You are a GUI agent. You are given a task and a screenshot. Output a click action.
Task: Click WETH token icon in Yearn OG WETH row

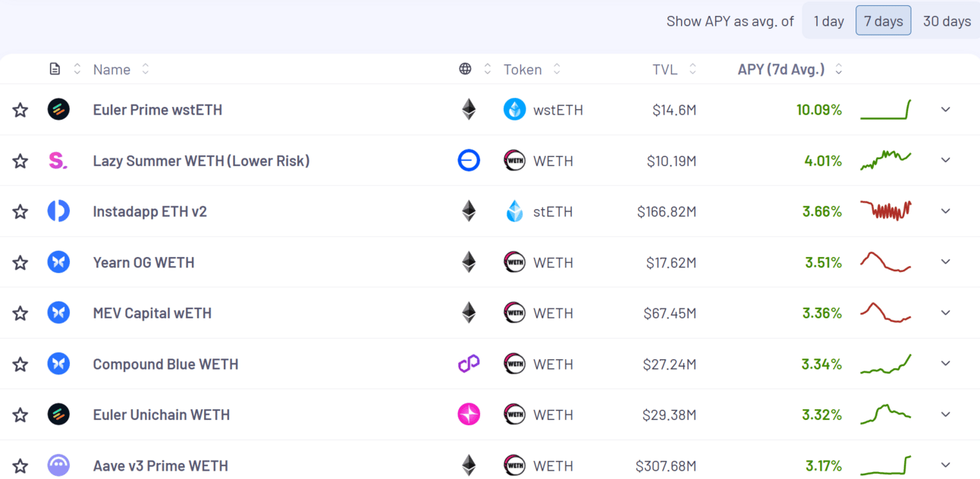(x=515, y=261)
